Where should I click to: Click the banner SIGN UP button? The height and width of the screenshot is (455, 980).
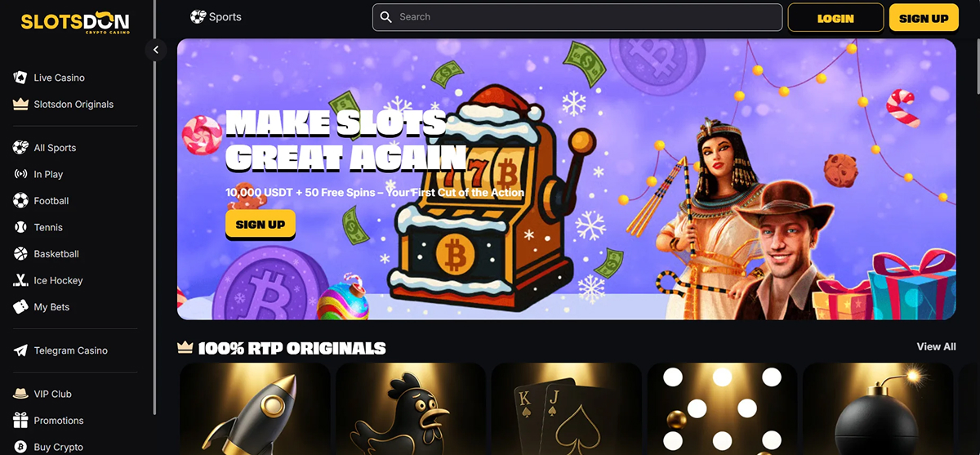[261, 225]
